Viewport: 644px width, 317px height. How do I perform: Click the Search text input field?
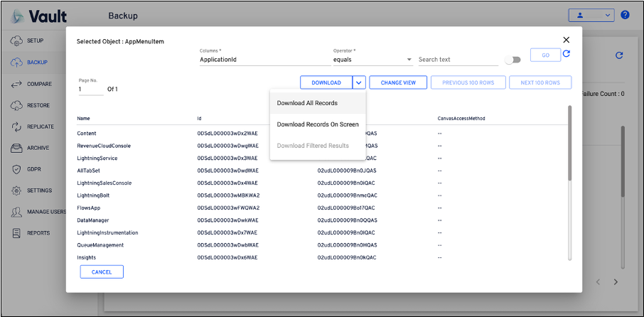click(x=457, y=60)
